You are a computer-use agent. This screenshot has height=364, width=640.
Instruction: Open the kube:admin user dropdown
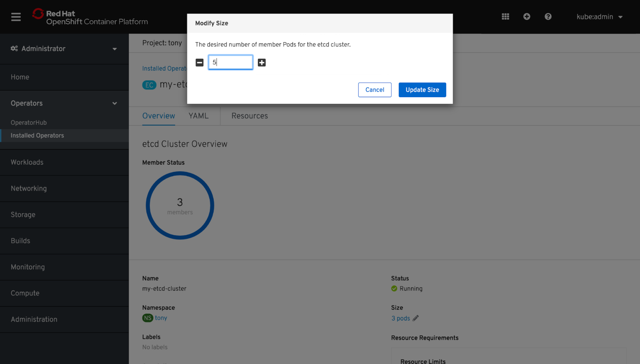tap(600, 17)
